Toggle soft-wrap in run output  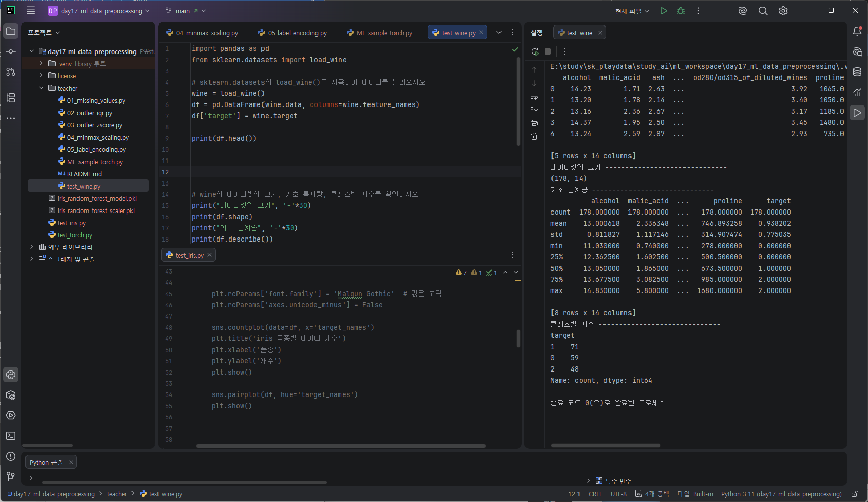[x=534, y=96]
